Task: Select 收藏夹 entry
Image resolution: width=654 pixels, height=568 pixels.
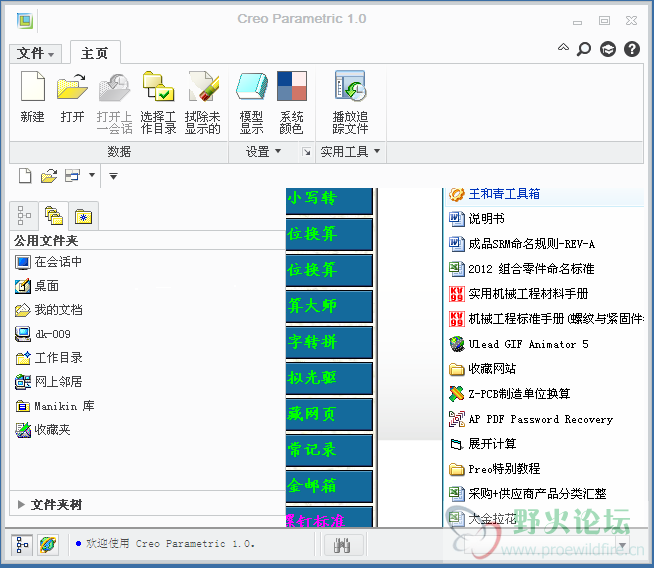Action: [x=43, y=430]
